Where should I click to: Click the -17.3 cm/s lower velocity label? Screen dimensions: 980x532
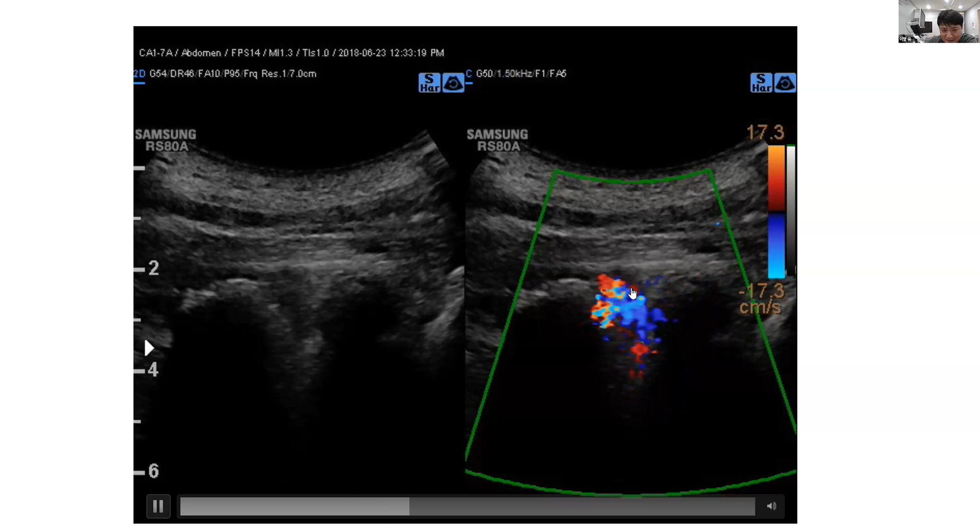pyautogui.click(x=761, y=299)
